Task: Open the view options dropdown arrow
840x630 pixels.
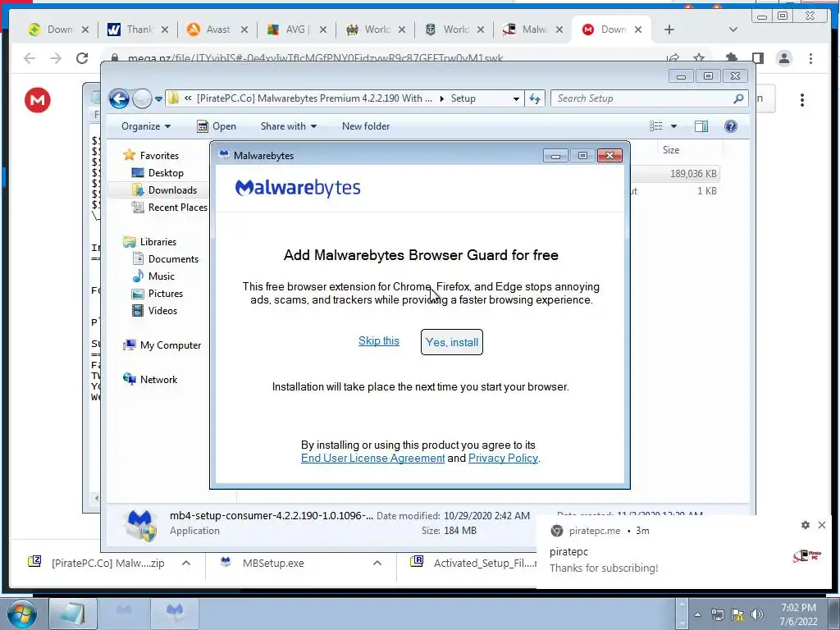Action: [674, 126]
